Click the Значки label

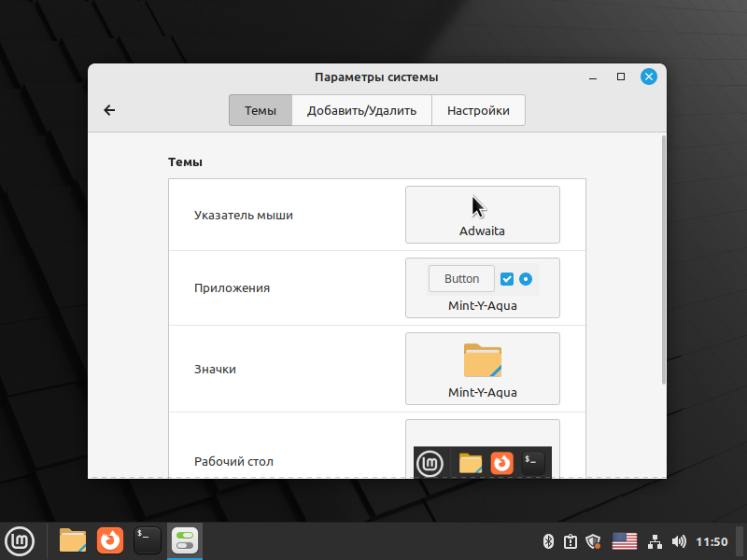215,369
